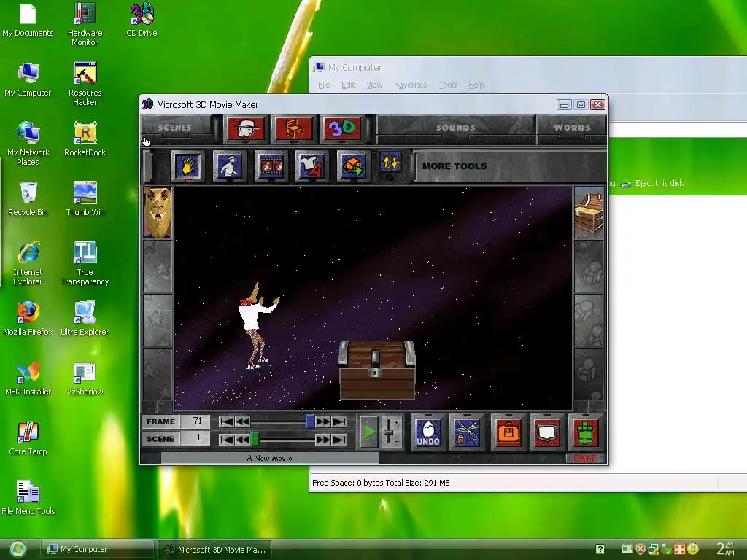This screenshot has height=560, width=747.
Task: Open Tools menu in My Computer
Action: (448, 85)
